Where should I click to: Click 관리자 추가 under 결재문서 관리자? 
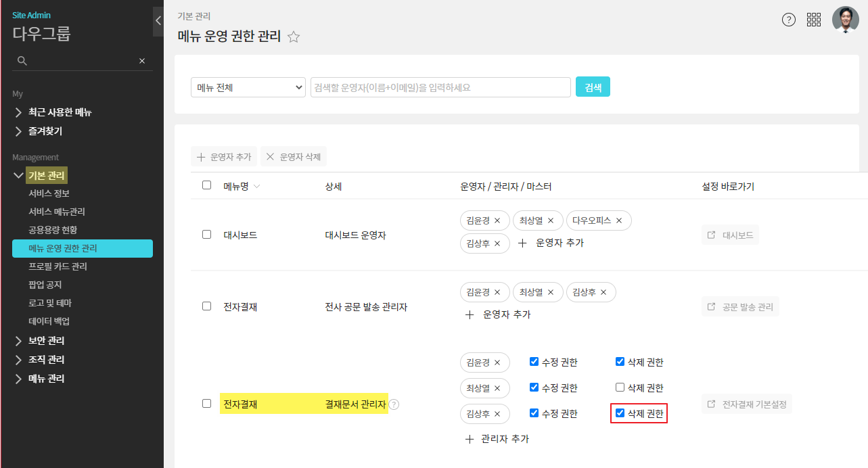497,439
